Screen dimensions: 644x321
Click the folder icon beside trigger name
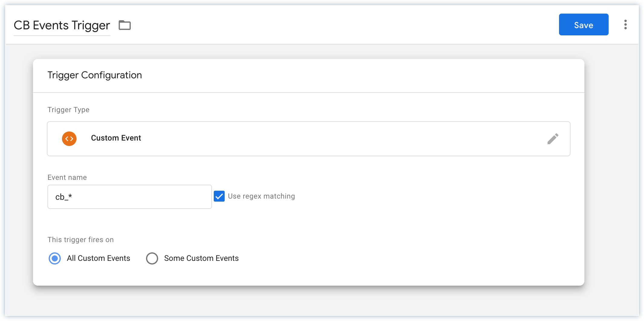coord(125,25)
